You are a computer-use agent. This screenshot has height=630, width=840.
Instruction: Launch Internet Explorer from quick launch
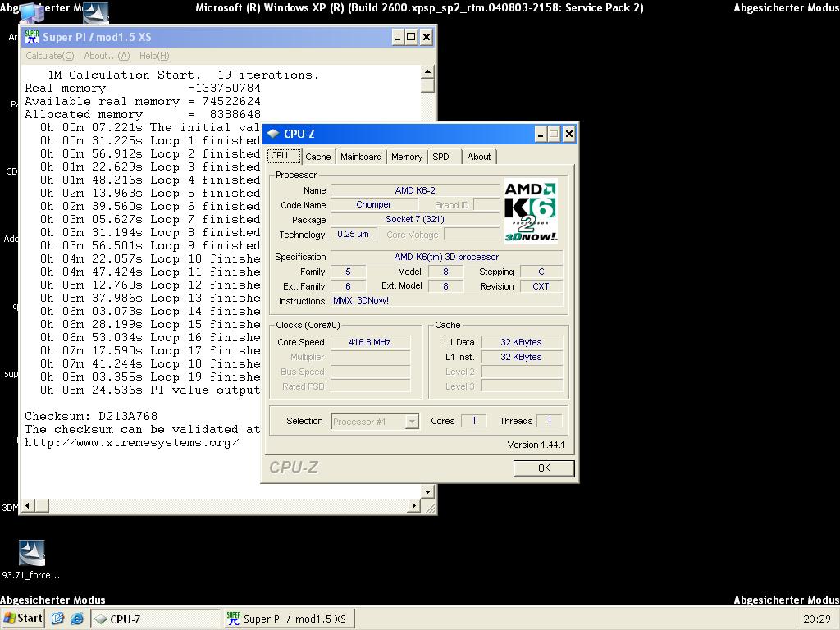point(77,619)
